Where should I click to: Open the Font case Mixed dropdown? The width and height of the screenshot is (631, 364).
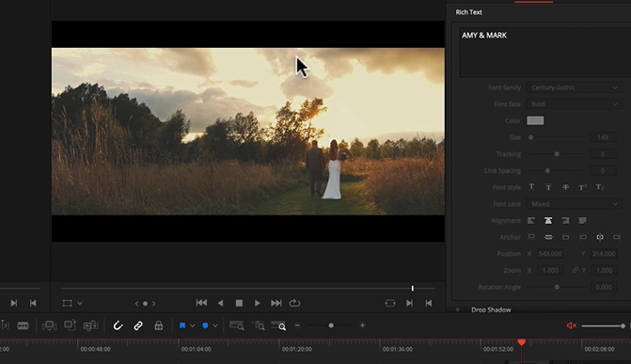pos(575,204)
